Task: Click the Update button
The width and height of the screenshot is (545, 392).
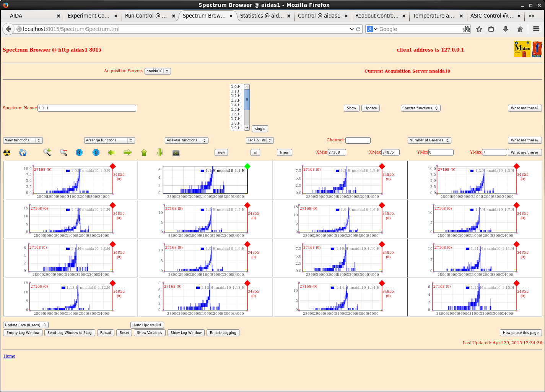Action: (x=371, y=108)
